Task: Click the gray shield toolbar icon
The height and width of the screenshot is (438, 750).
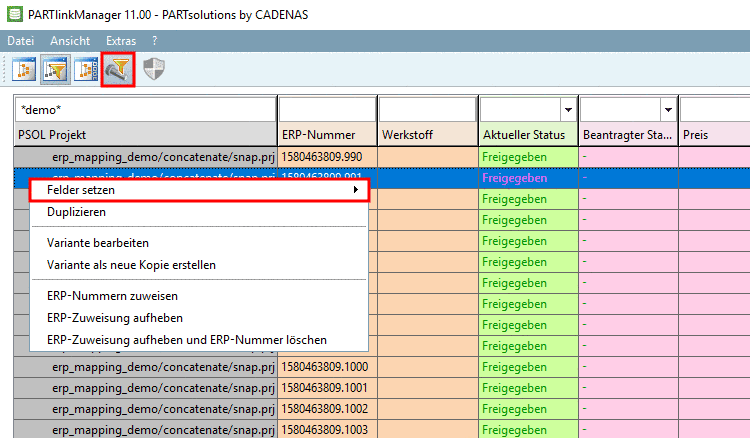Action: coord(154,70)
